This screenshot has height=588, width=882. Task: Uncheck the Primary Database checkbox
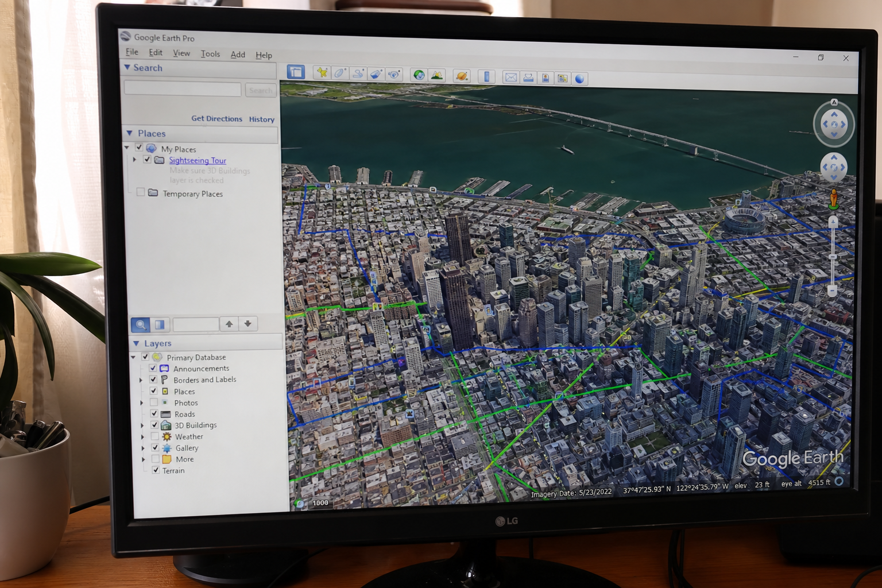(146, 357)
